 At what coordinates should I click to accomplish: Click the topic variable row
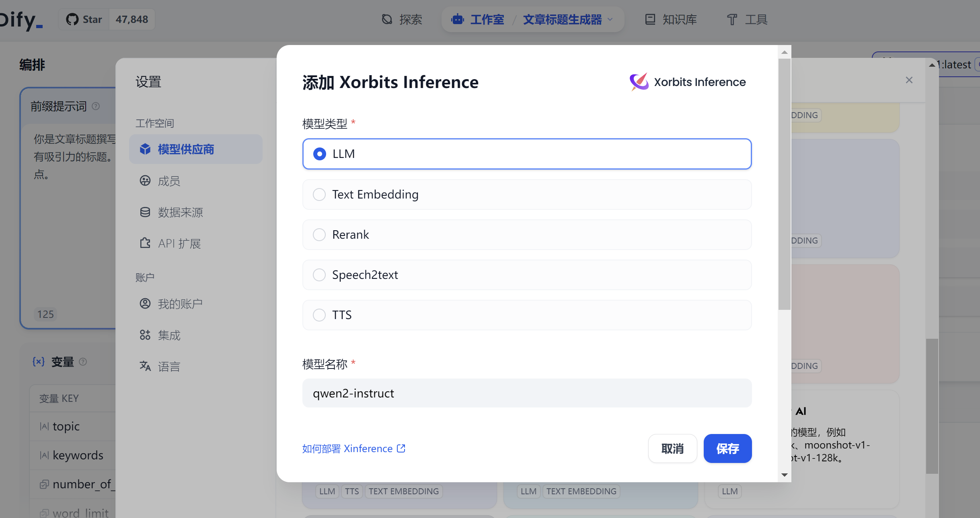point(73,426)
